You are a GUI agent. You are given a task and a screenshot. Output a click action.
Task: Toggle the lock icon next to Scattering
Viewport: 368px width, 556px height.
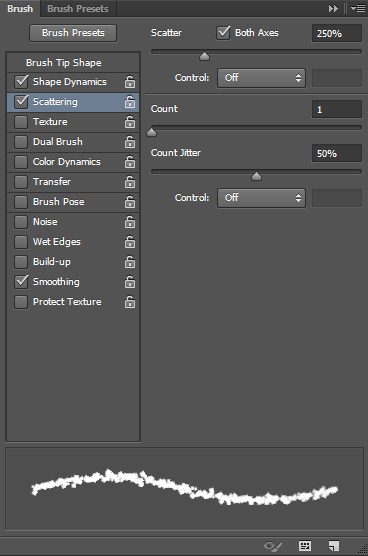click(x=130, y=102)
